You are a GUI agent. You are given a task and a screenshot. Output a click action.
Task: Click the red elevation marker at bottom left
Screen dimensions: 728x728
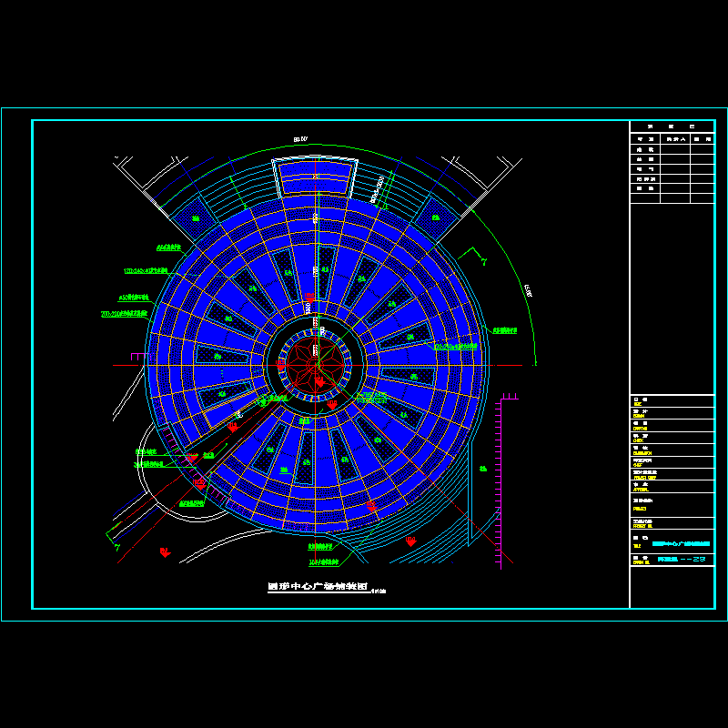[165, 551]
